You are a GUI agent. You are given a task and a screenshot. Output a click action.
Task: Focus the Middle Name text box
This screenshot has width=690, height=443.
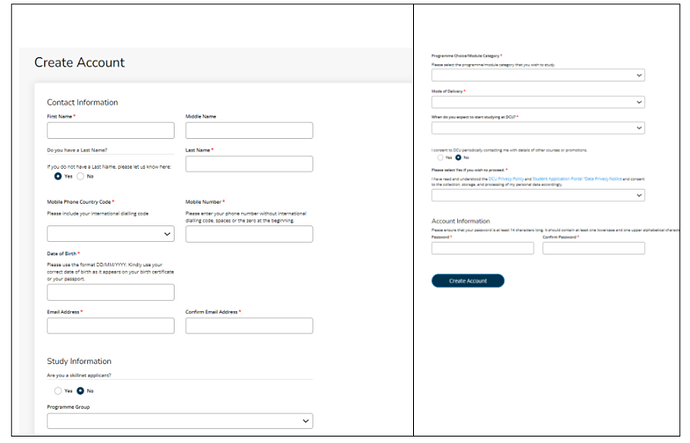point(249,130)
